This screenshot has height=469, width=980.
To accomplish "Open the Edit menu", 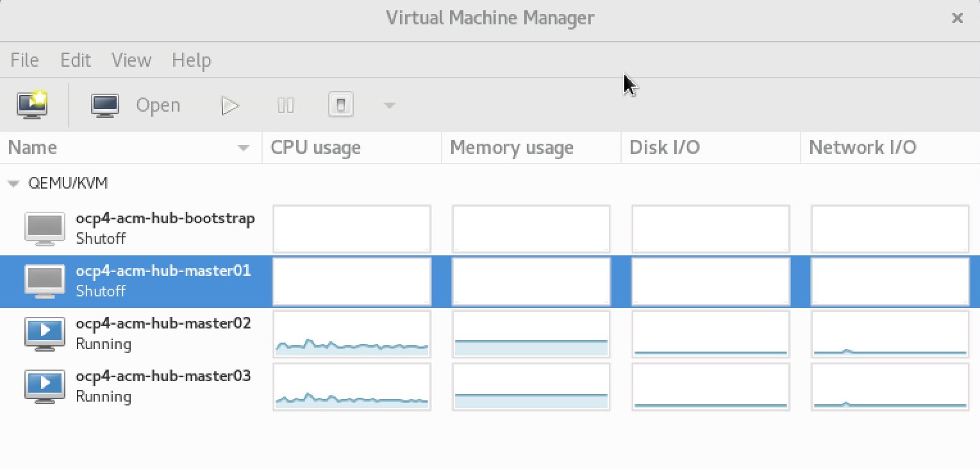I will click(x=76, y=60).
